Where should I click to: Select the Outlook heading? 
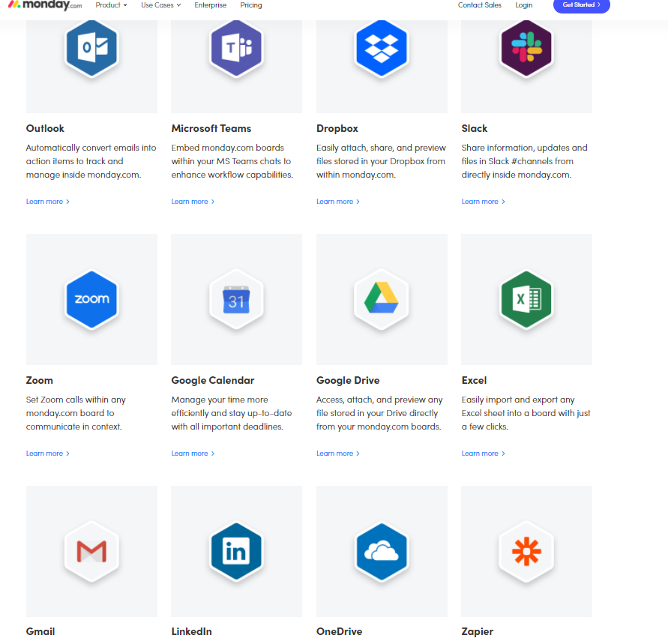coord(45,129)
